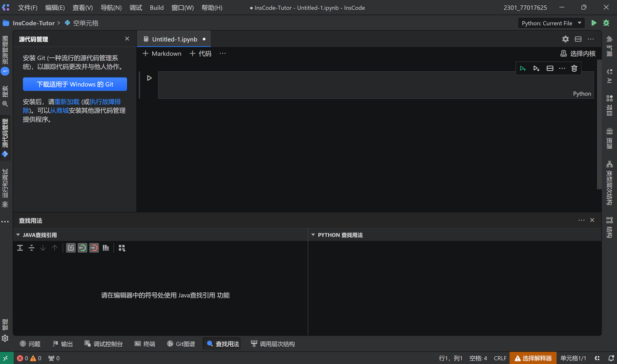
Task: Click the group-by grid icon in references toolbar
Action: (122, 248)
